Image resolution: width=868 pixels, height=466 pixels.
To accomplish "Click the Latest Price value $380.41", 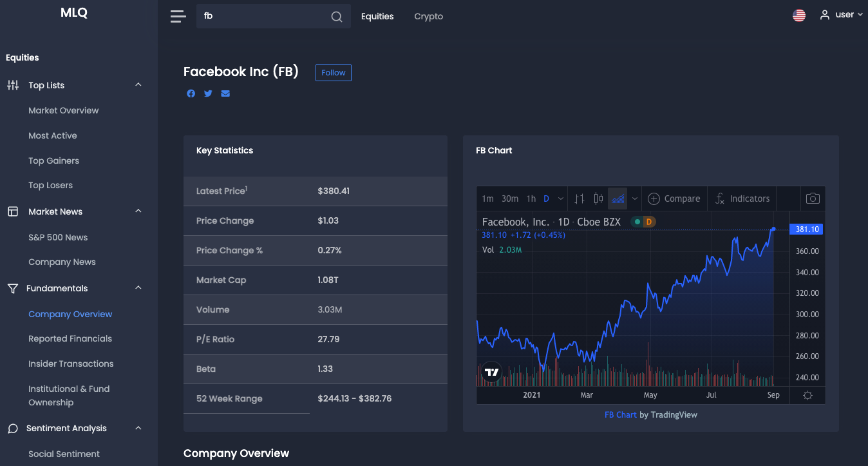I will [334, 191].
